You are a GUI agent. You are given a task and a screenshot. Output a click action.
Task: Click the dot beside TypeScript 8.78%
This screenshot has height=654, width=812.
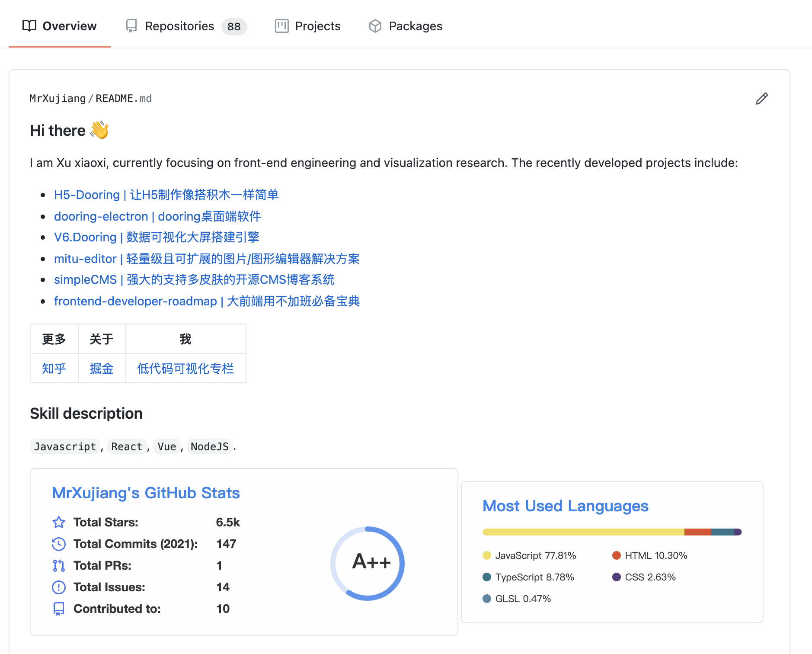487,577
